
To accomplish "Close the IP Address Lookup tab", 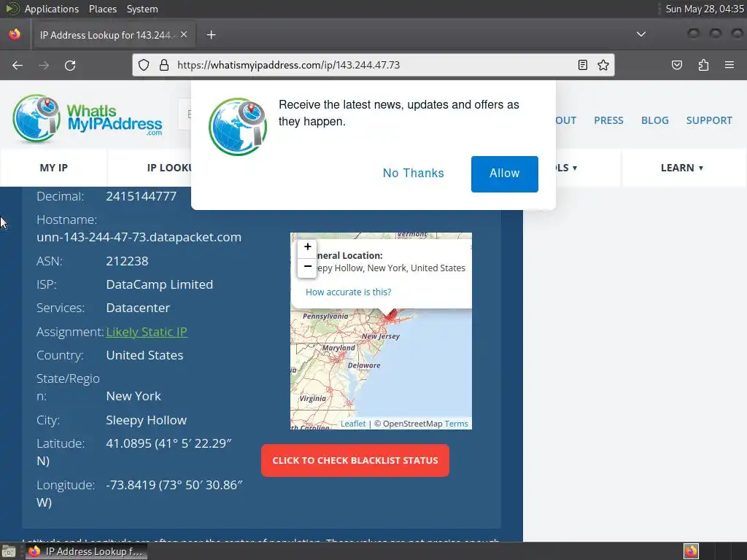I will [x=184, y=35].
